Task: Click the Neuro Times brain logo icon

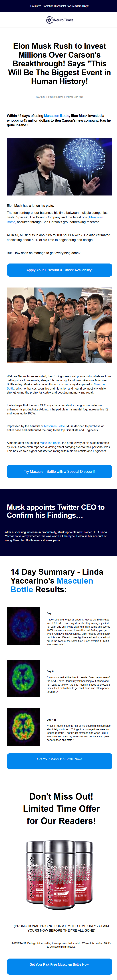Action: [x=49, y=20]
